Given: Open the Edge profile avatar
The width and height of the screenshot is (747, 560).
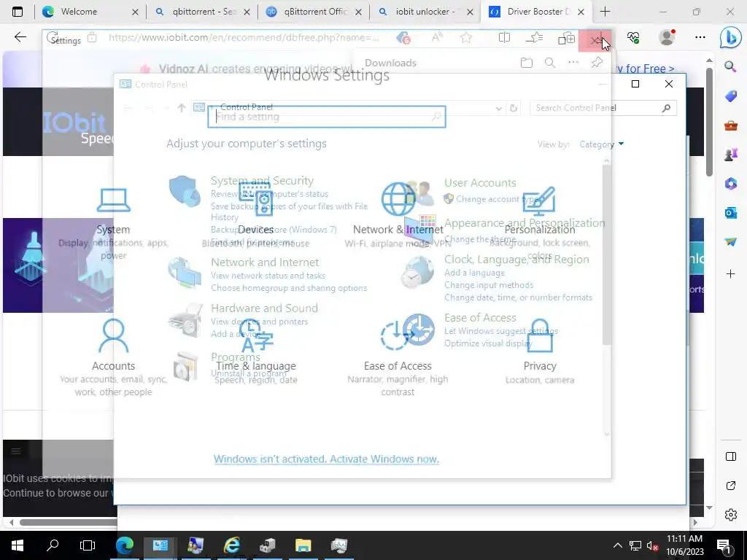Looking at the screenshot, I should (667, 37).
